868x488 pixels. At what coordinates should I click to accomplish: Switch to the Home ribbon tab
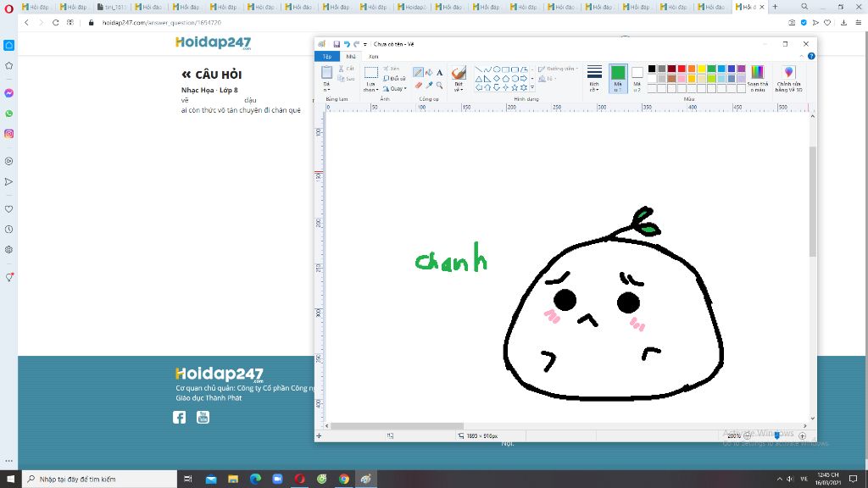[x=351, y=57]
